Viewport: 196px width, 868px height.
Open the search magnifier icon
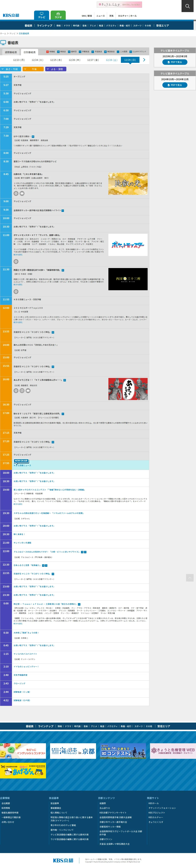(188, 6)
